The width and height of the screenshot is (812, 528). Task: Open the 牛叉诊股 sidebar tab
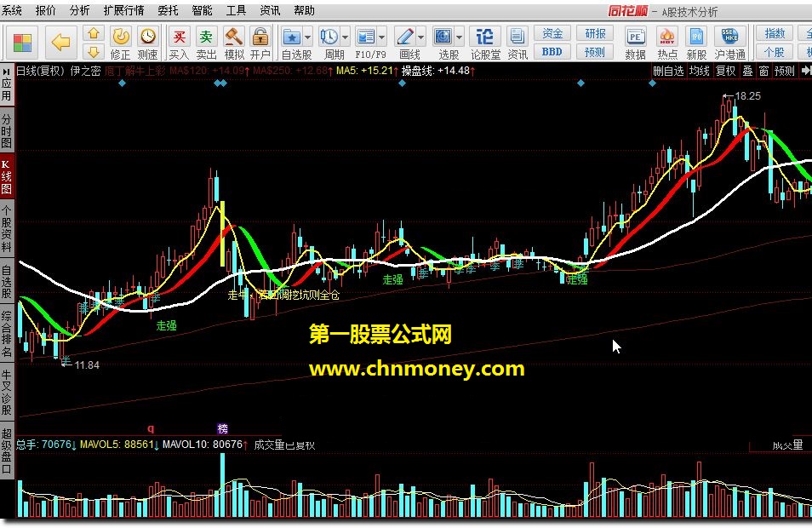point(7,392)
